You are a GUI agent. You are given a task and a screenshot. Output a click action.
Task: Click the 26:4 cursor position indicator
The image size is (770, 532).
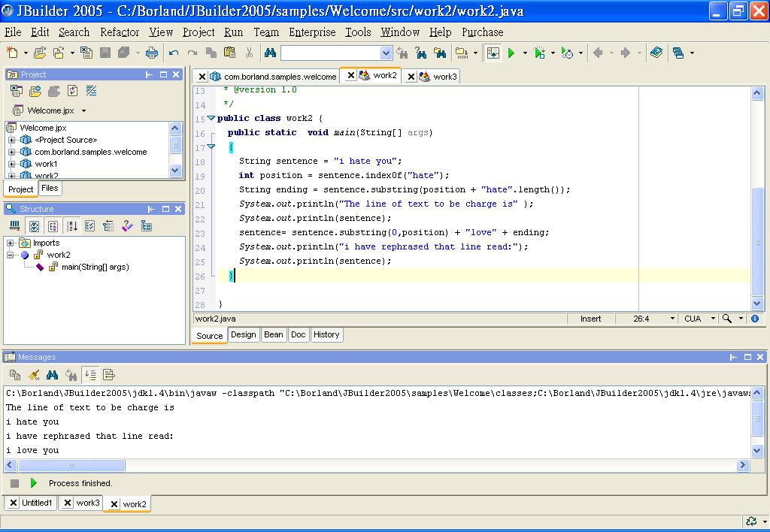pos(641,319)
